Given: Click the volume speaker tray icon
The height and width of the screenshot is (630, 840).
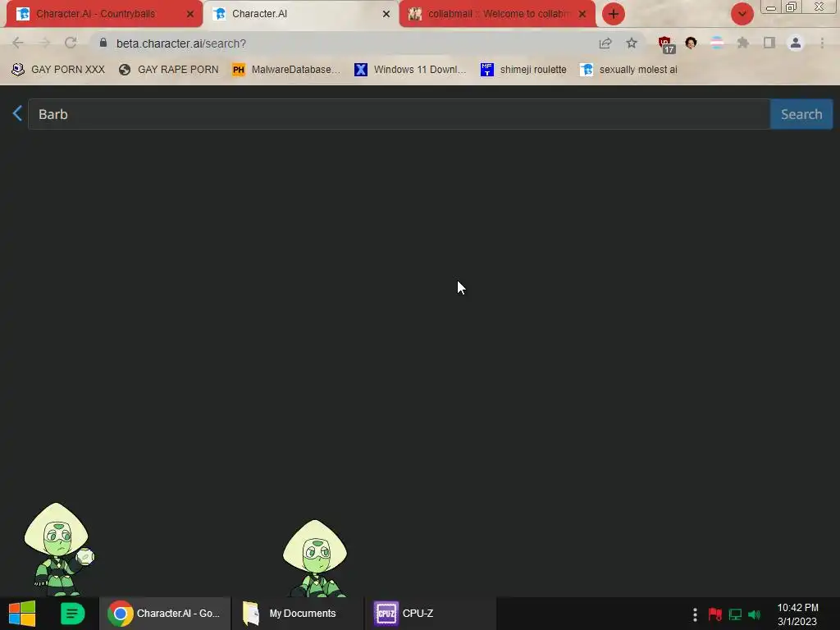Looking at the screenshot, I should [x=755, y=614].
